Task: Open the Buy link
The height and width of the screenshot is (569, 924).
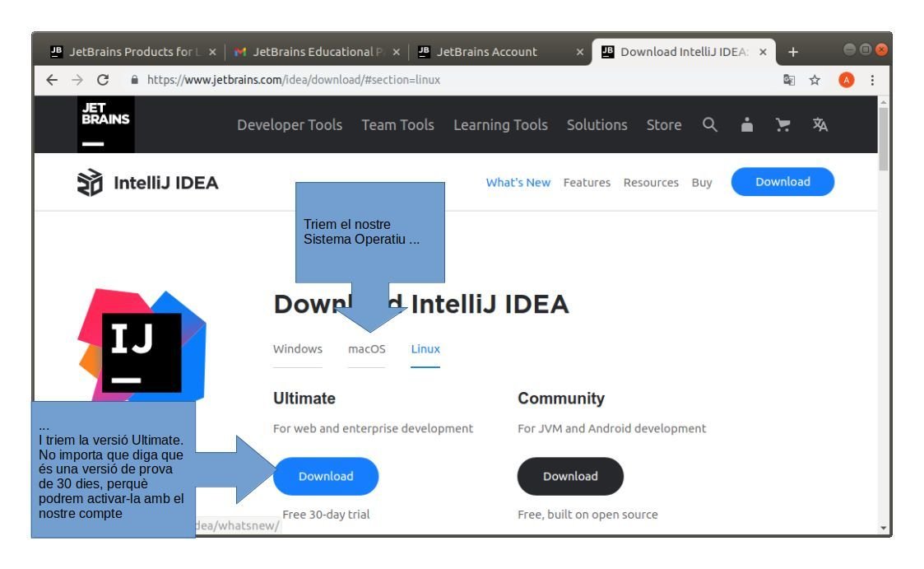Action: (x=702, y=183)
